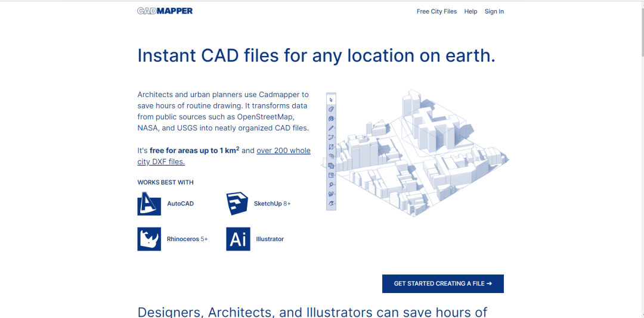
Task: Select the overlapping squares tool in illustration toolbar
Action: click(x=332, y=166)
